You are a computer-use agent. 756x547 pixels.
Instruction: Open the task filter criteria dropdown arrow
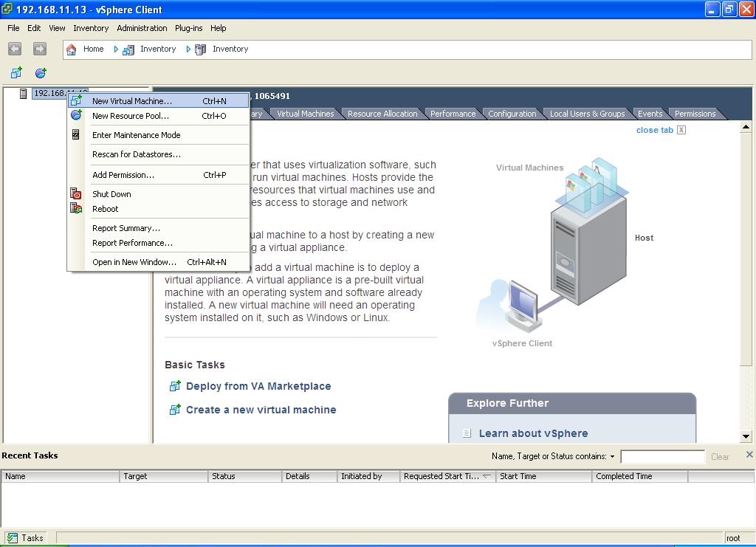[x=612, y=457]
